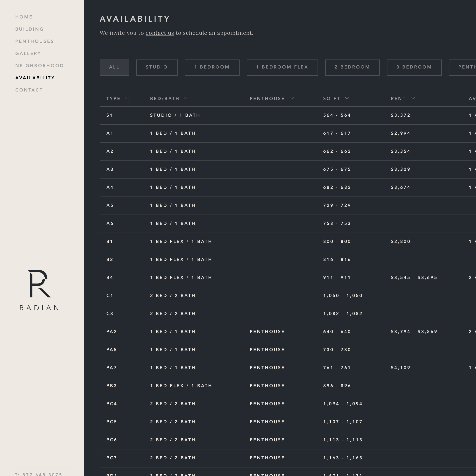Click rent value $3,329
The height and width of the screenshot is (476, 476).
point(400,169)
